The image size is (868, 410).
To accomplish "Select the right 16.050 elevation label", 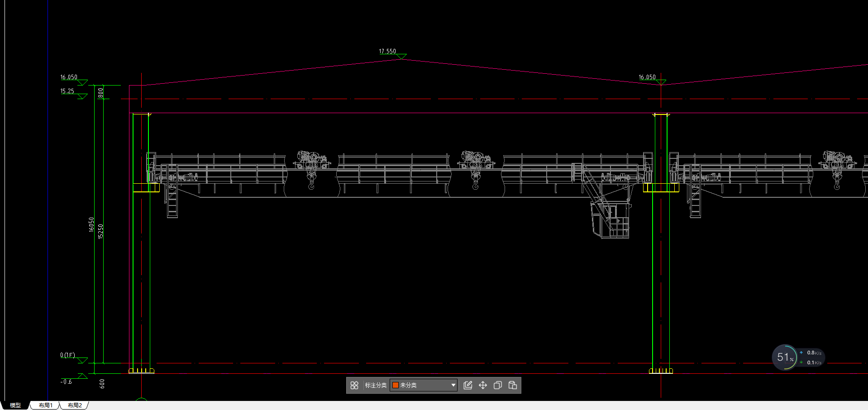I will (x=647, y=77).
